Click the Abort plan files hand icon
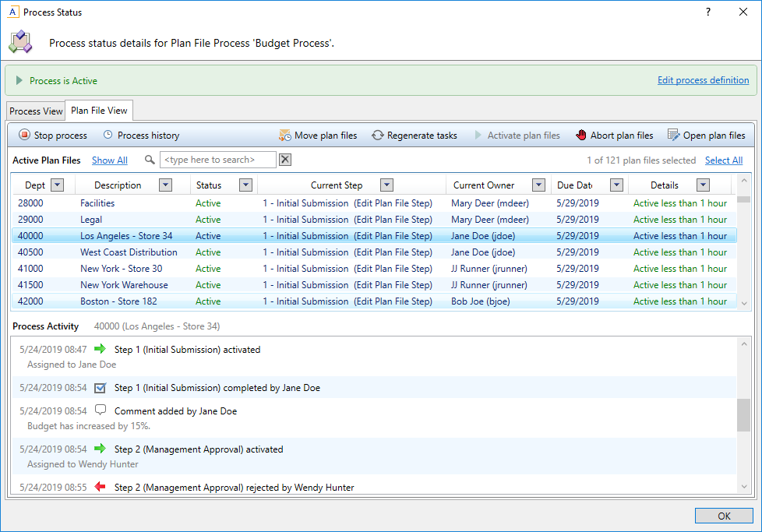Viewport: 762px width, 532px height. (581, 136)
